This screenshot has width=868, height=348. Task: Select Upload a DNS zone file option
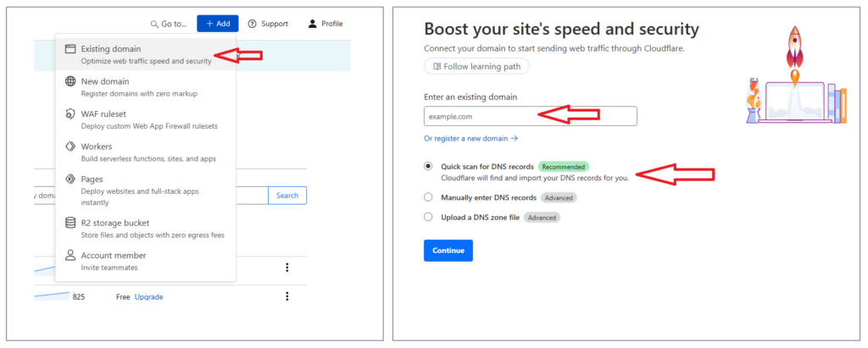pos(428,217)
